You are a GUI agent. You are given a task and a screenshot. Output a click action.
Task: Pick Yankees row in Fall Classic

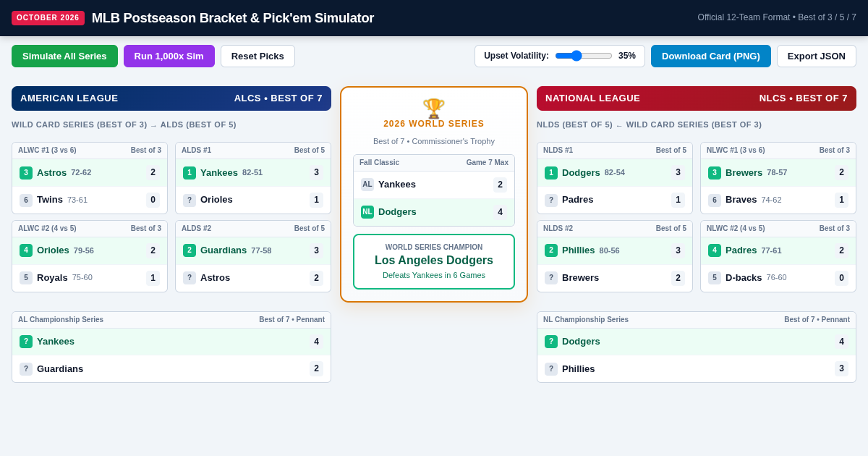pyautogui.click(x=434, y=185)
